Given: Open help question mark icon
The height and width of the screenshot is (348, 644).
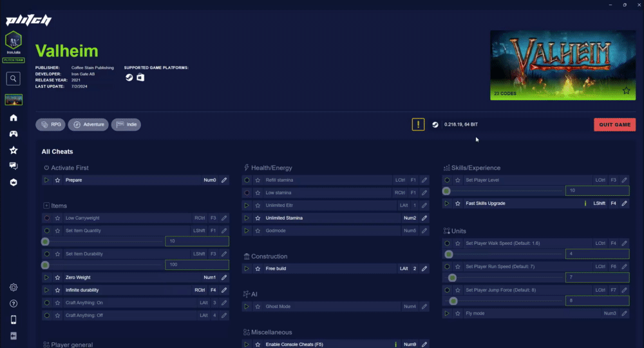Looking at the screenshot, I should pyautogui.click(x=14, y=304).
